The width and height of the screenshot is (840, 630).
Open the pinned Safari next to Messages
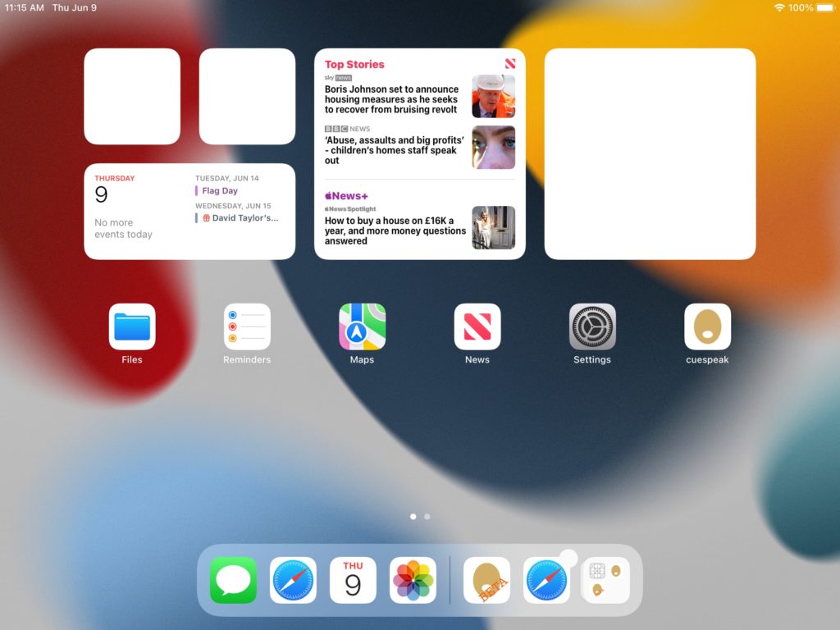(x=293, y=580)
